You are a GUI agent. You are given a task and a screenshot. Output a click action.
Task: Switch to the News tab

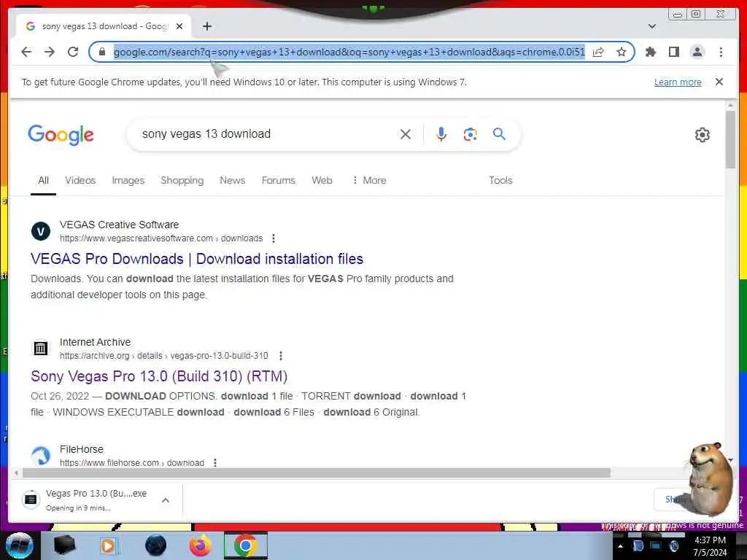(233, 181)
